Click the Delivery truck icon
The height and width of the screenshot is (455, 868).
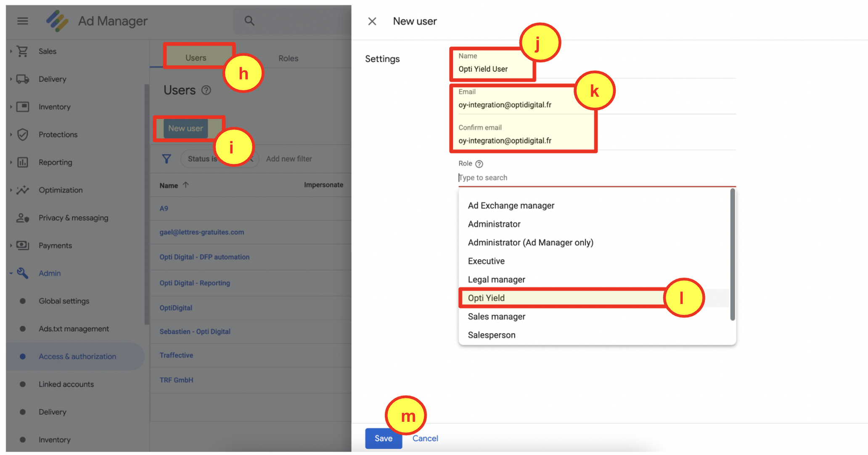[x=23, y=79]
